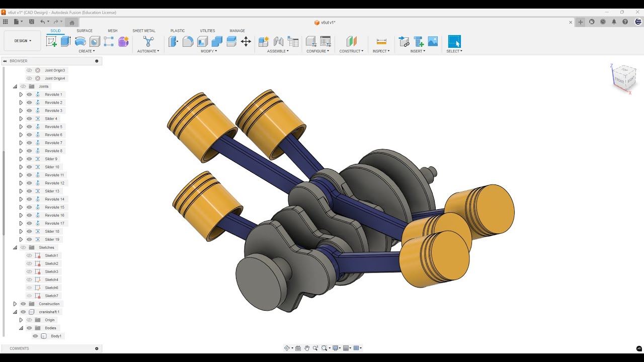Screen dimensions: 644x362
Task: Choose the Extrude tool icon
Action: tap(65, 42)
